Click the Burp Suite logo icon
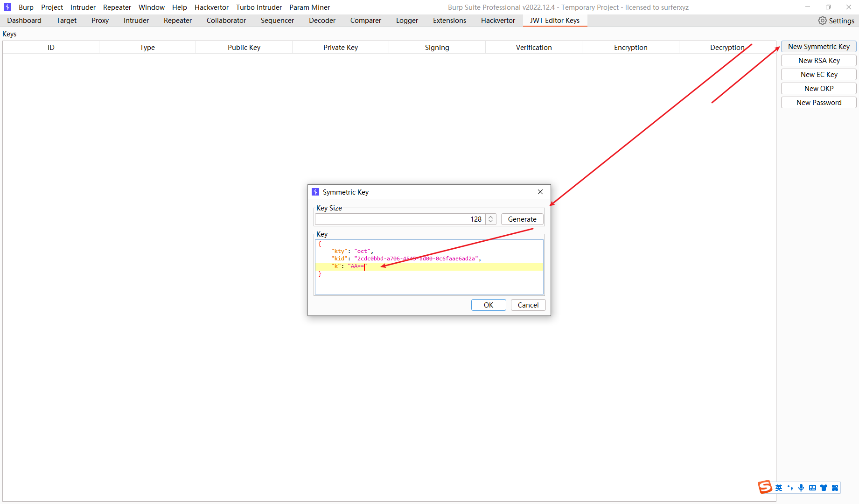Viewport: 859px width, 504px height. (7, 7)
